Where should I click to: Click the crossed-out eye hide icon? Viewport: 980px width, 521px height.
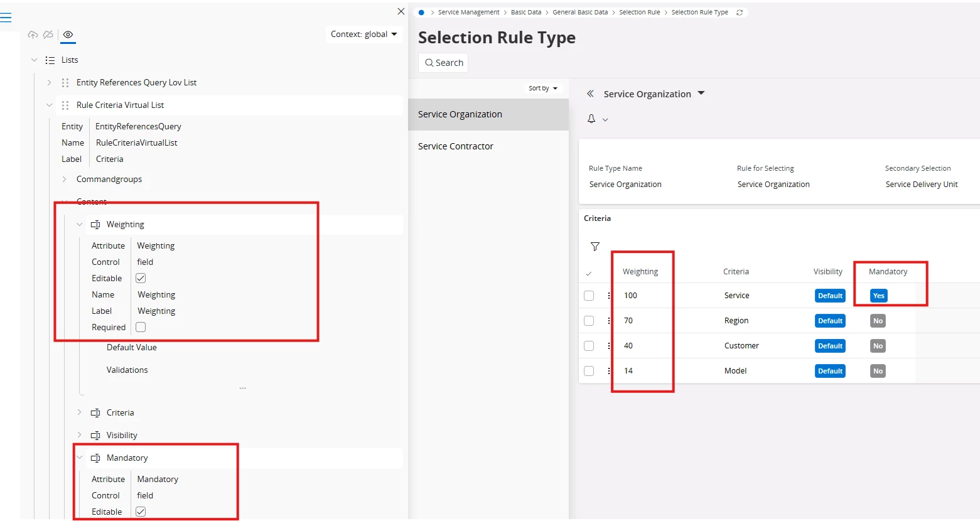(x=48, y=35)
